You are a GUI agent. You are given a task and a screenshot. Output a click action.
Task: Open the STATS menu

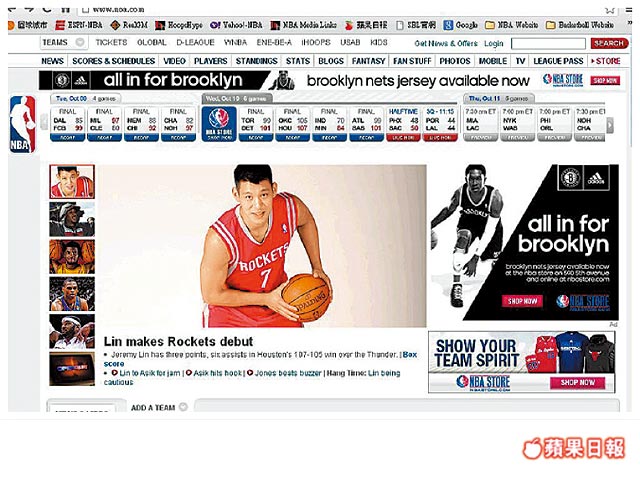[298, 61]
